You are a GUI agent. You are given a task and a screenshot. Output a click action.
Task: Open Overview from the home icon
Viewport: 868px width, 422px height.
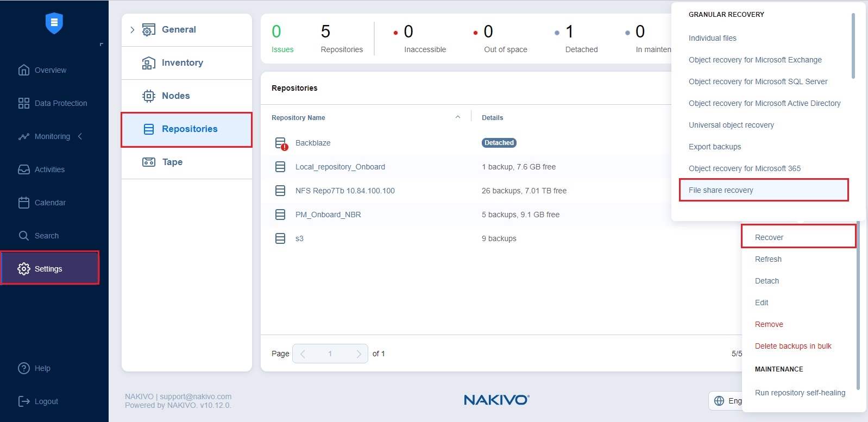[x=23, y=70]
